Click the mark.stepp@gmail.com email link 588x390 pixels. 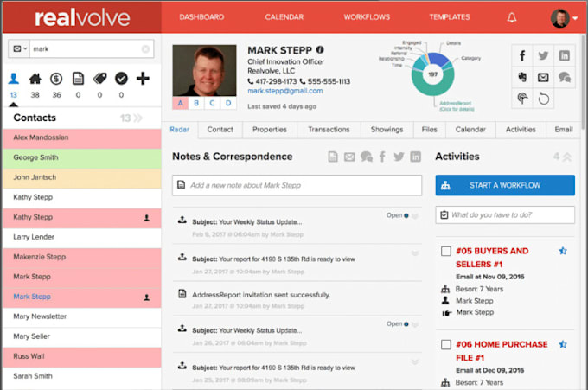284,91
